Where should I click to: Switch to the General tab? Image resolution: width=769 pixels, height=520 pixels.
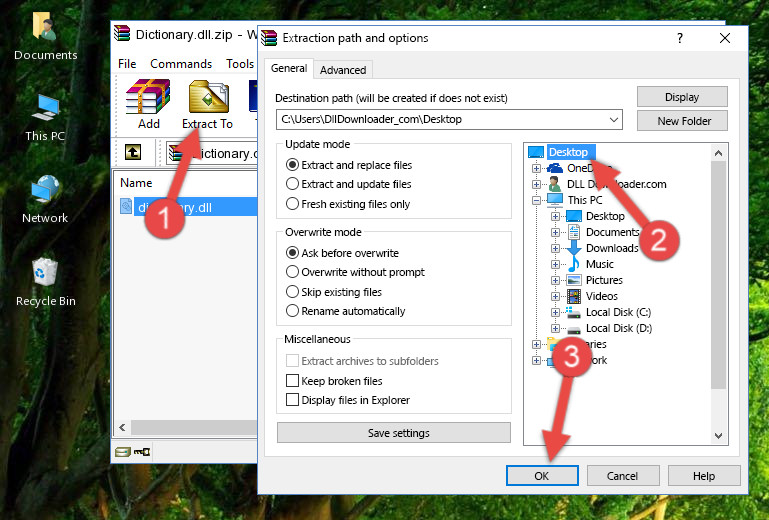coord(289,69)
